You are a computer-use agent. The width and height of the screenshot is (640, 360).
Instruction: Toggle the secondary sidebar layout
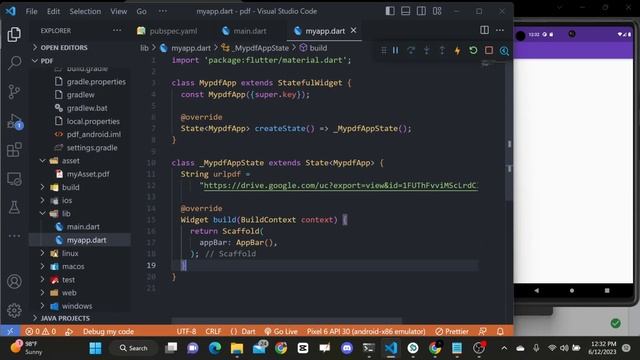(x=421, y=11)
